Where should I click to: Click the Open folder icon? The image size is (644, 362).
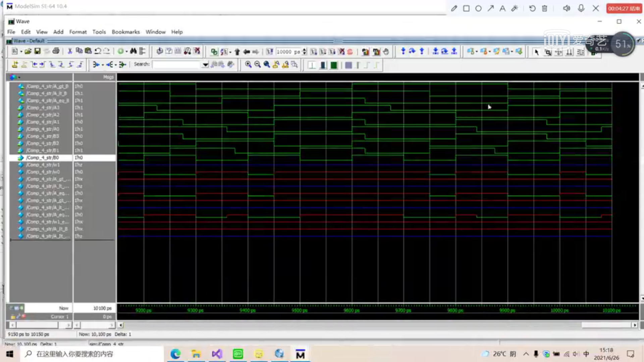click(x=28, y=51)
